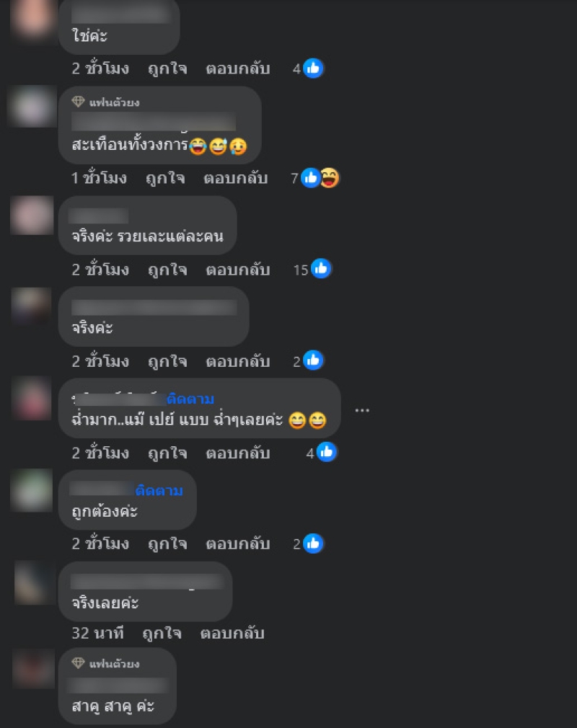Reply to the 'สะเทือนทั้งวงการ' comment
This screenshot has width=577, height=728.
click(236, 178)
